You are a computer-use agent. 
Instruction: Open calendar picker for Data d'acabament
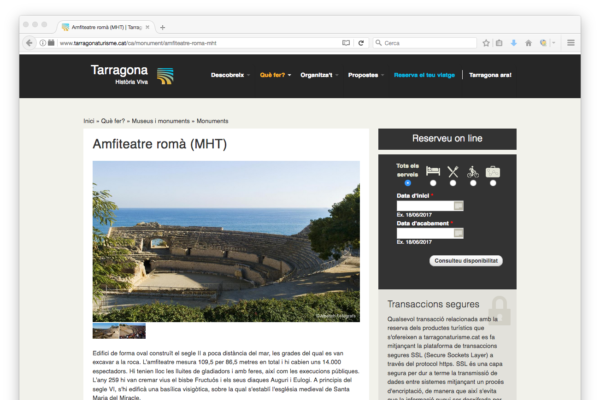459,233
